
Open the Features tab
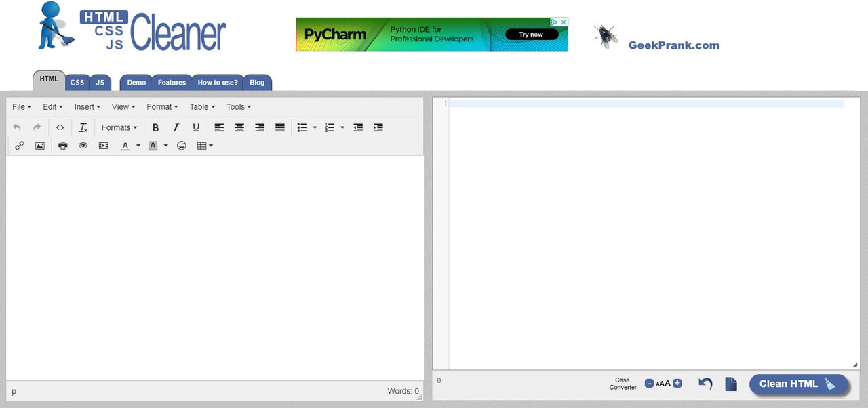click(172, 83)
